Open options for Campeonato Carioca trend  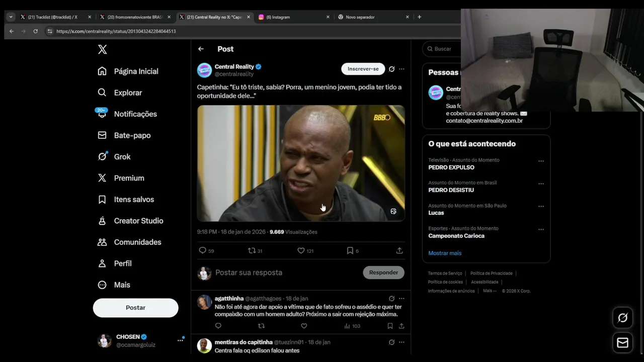click(x=541, y=230)
